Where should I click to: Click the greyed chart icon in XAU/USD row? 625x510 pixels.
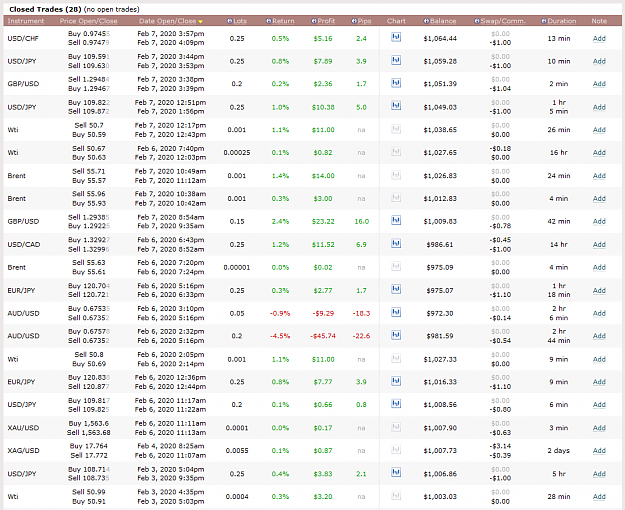[396, 427]
